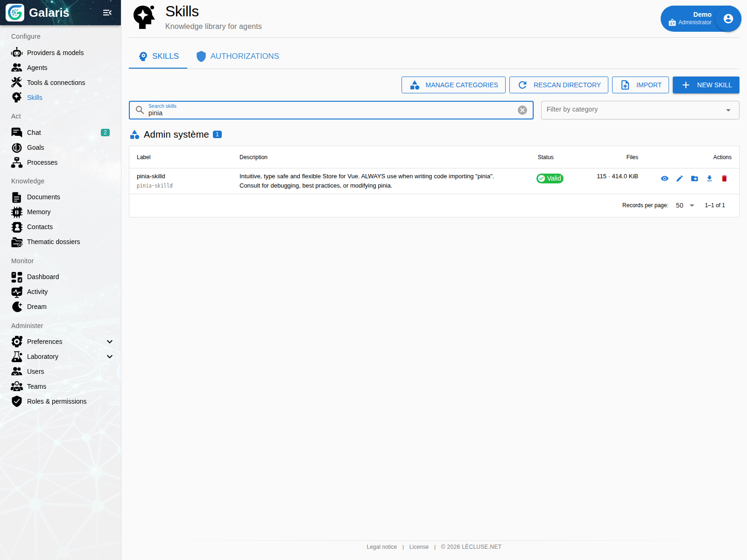Open the Activity monitor icon
The width and height of the screenshot is (747, 560).
coord(17,292)
